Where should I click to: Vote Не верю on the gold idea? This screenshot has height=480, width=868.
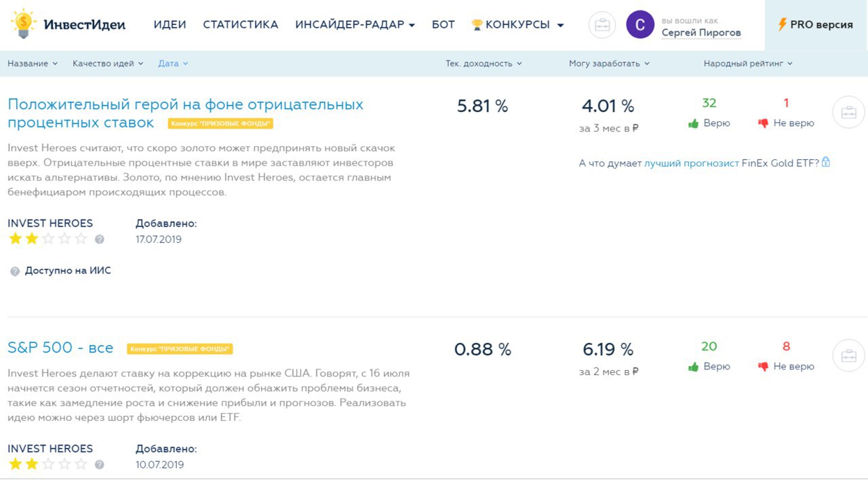[x=786, y=123]
